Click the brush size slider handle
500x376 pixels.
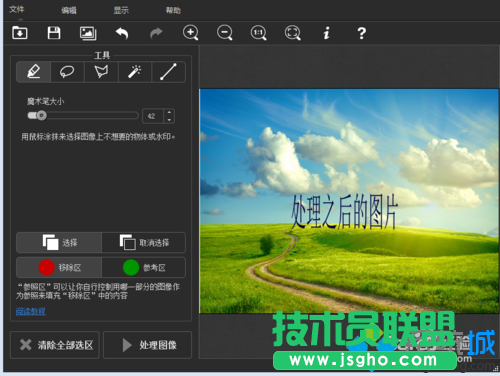(41, 116)
